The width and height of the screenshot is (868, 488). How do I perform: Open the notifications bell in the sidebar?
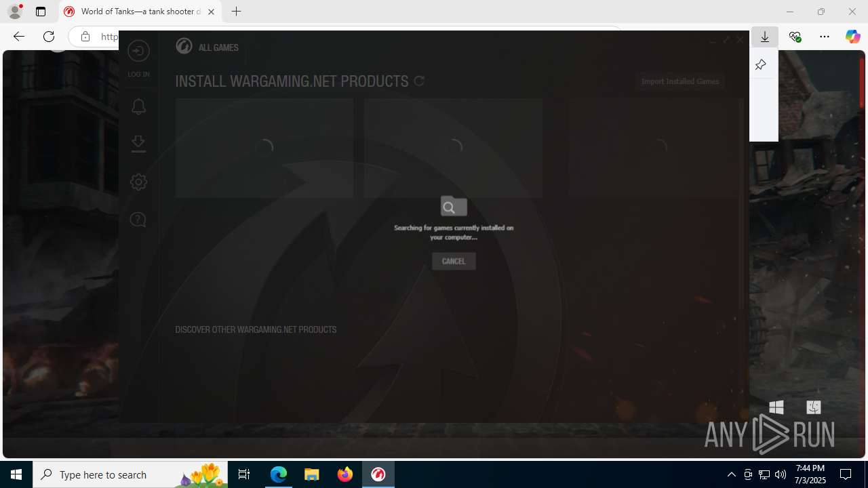coord(138,106)
